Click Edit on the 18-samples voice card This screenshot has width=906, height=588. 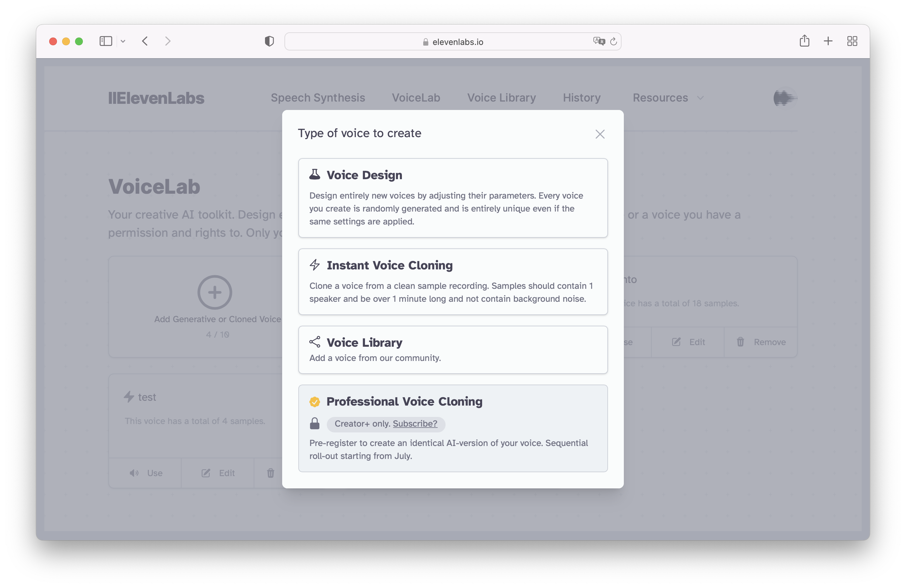(689, 342)
